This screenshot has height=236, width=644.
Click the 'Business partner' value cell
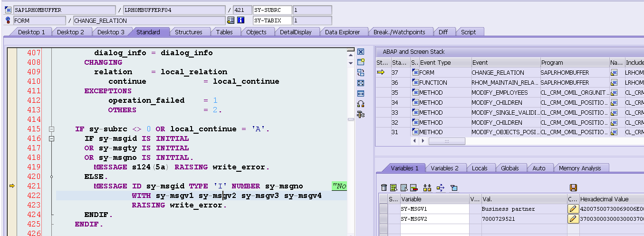524,209
